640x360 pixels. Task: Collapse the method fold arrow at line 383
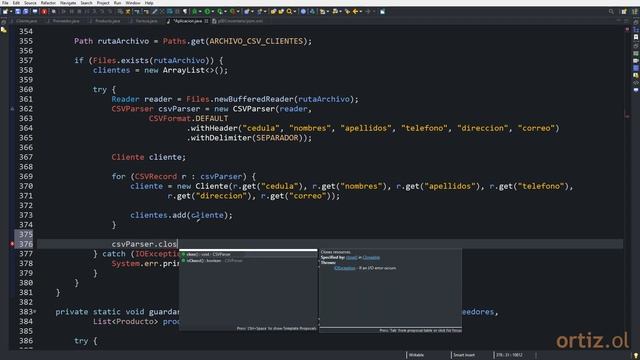35,312
